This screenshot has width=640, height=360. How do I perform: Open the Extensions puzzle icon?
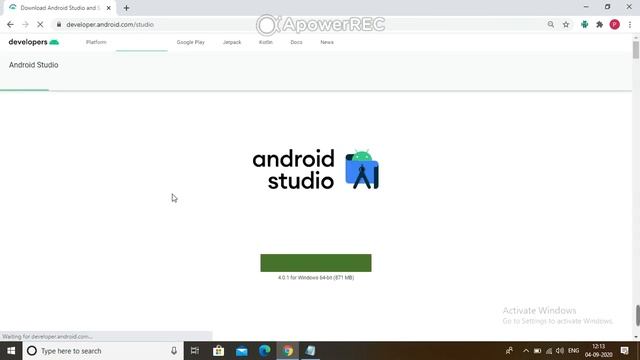[599, 24]
